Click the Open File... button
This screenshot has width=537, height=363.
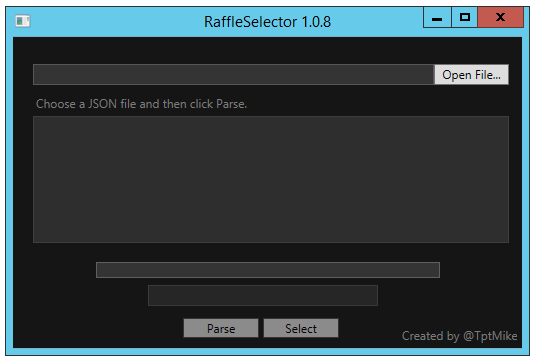pos(471,75)
